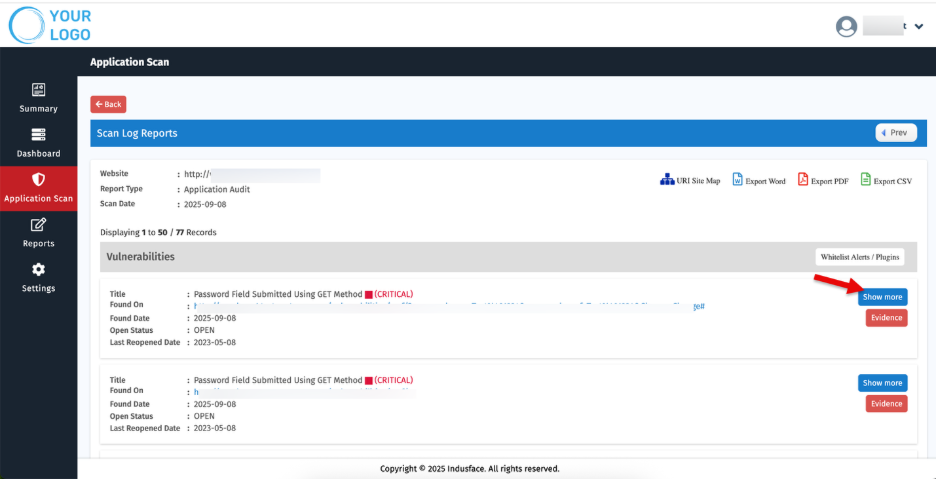Open the Reports pencil icon
Image resolution: width=936 pixels, height=480 pixels.
[x=38, y=225]
